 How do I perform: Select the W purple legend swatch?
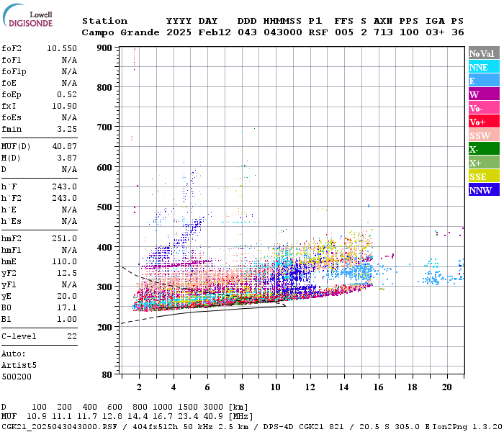point(484,94)
